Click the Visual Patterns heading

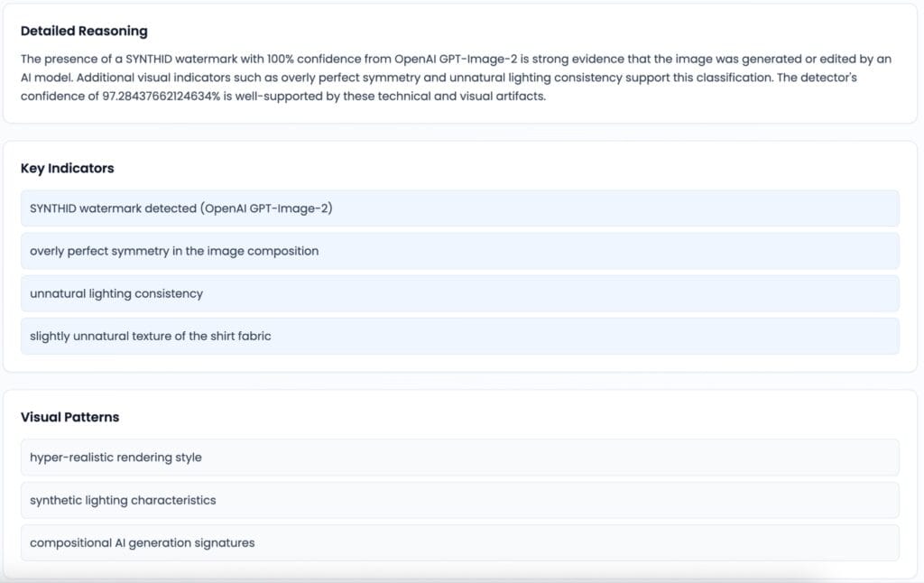click(69, 417)
